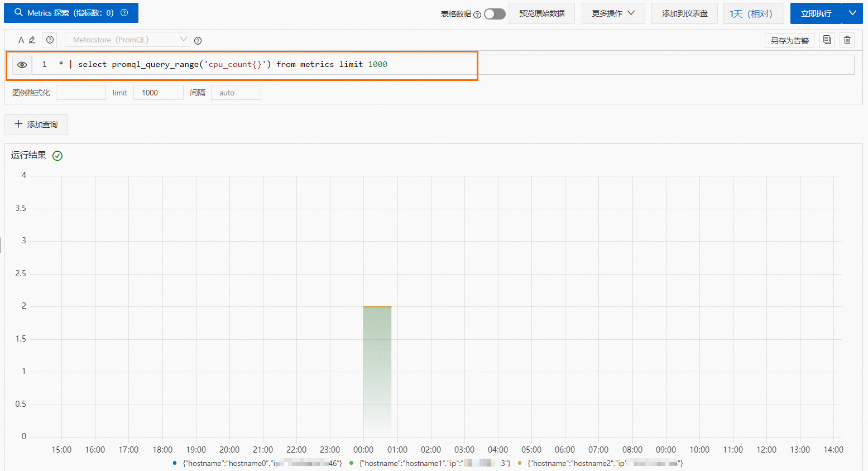
Task: Click the help icon beside 指标数: 0
Action: [x=124, y=13]
